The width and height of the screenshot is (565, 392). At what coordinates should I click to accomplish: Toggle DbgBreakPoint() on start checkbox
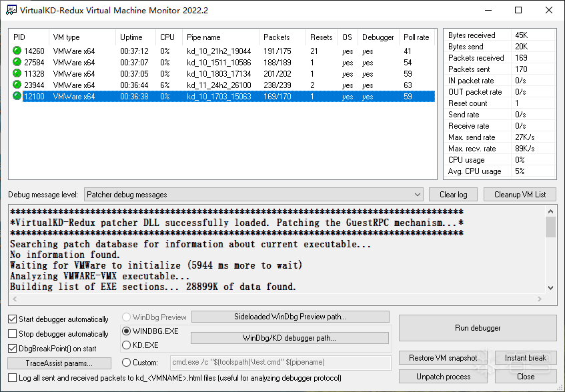(12, 349)
